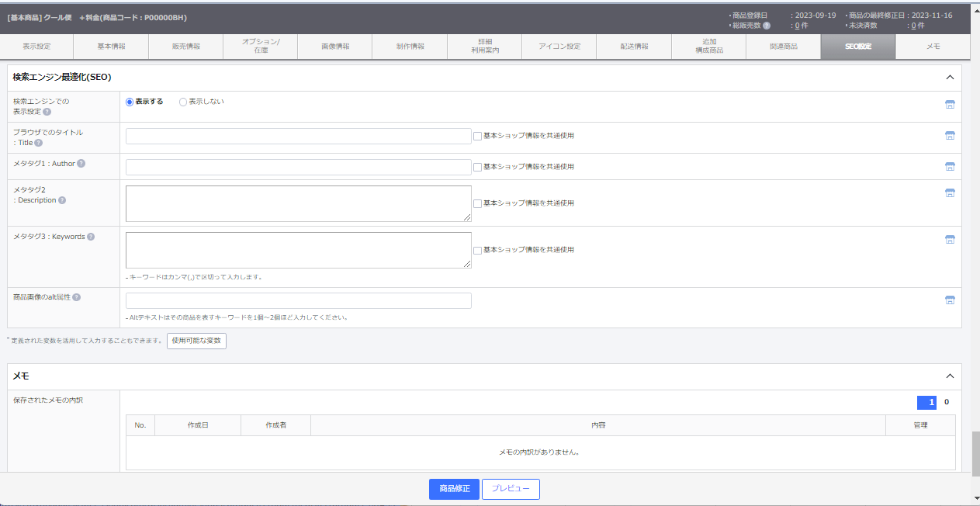Image resolution: width=980 pixels, height=506 pixels.
Task: Click vertical scrollbar thumb
Action: (x=975, y=454)
